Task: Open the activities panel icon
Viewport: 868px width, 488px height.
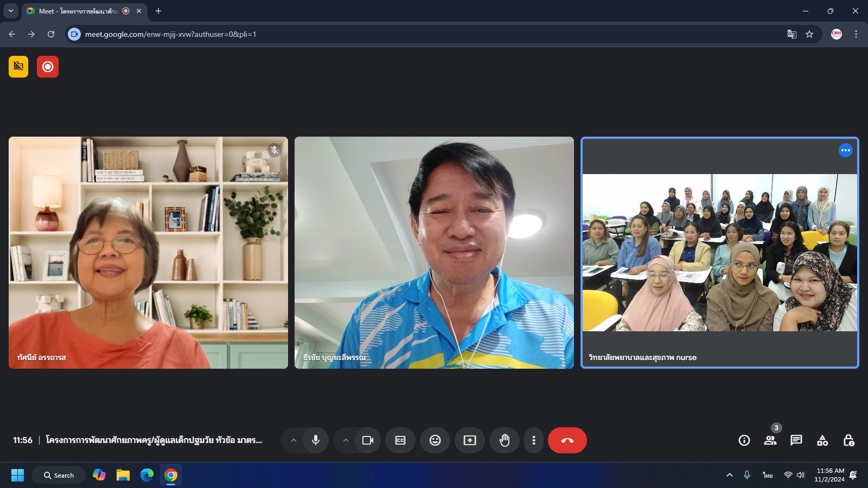Action: tap(822, 440)
